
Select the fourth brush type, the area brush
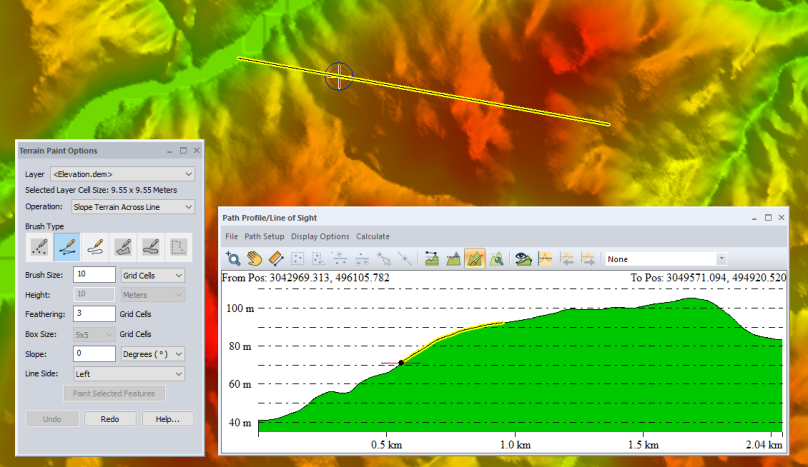point(123,245)
